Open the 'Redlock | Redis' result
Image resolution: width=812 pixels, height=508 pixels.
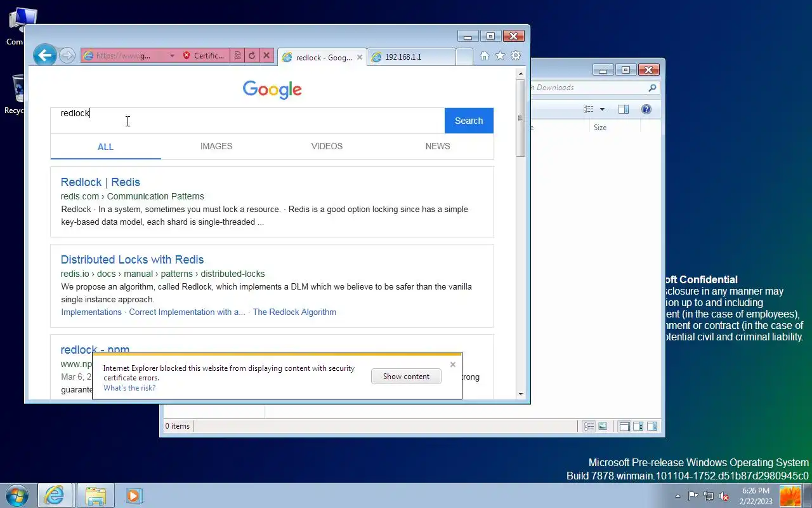pos(100,182)
